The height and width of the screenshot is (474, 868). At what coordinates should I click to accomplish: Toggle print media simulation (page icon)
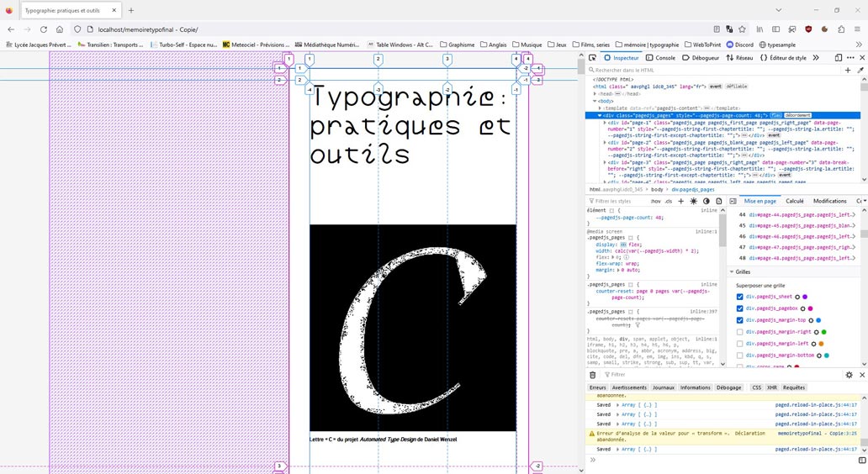coord(718,202)
